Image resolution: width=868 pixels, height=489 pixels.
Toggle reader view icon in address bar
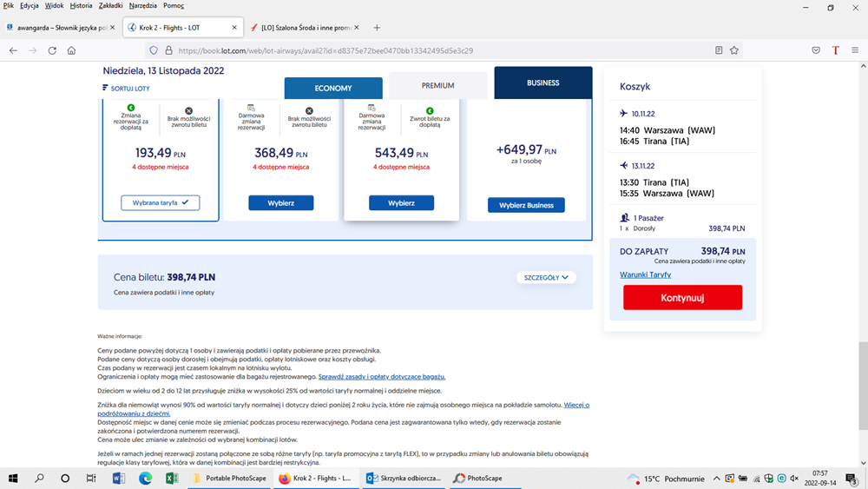719,50
